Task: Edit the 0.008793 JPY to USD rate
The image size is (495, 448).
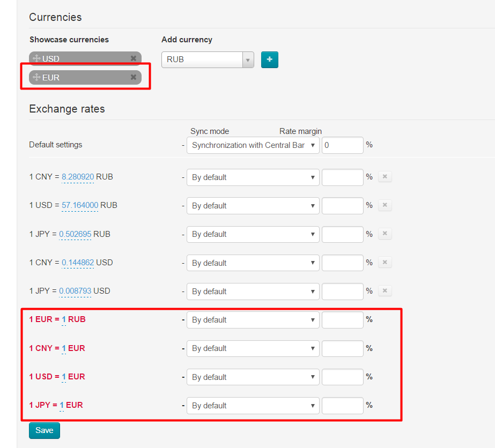Action: click(x=75, y=291)
